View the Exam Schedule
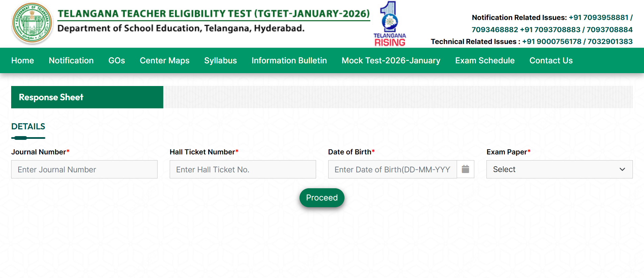 pyautogui.click(x=485, y=61)
